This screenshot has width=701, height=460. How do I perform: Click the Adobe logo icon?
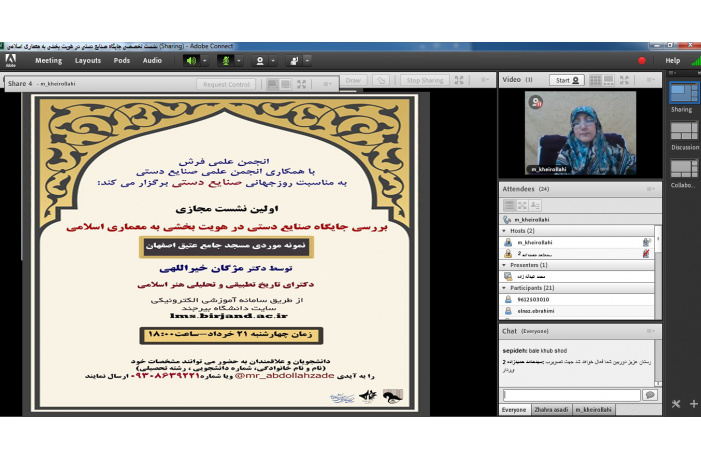(10, 60)
